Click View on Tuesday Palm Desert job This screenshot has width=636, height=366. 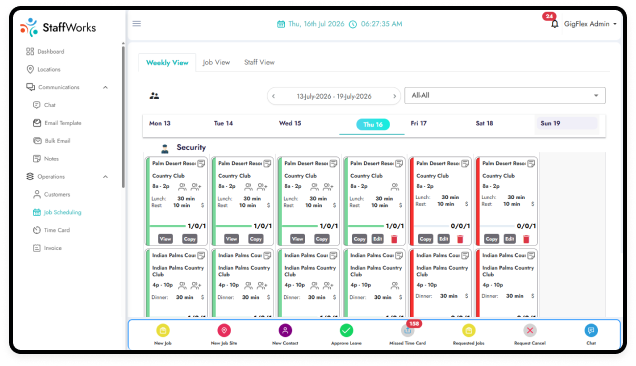coord(231,239)
